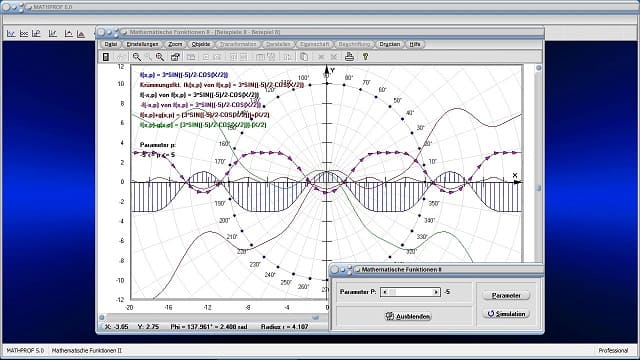Click the Ausblenden button

pos(408,316)
